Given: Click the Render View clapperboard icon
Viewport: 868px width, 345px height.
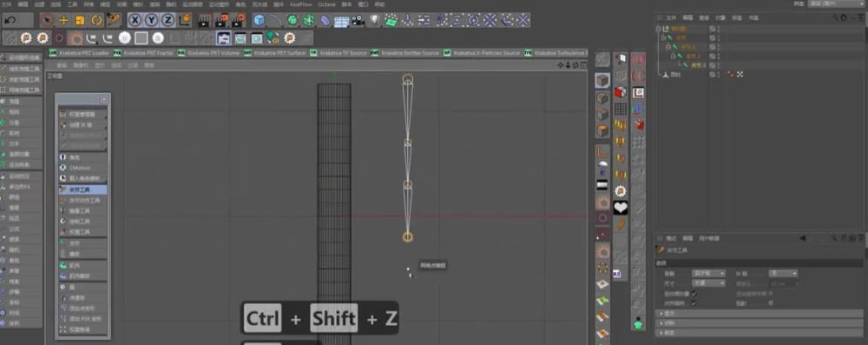Looking at the screenshot, I should coord(205,21).
